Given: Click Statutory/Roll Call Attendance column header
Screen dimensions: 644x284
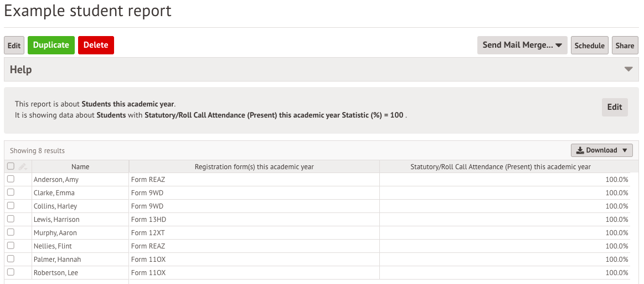Looking at the screenshot, I should click(501, 167).
